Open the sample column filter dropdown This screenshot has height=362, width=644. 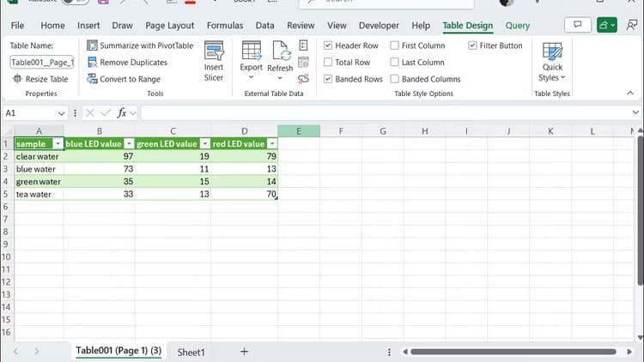click(x=58, y=144)
